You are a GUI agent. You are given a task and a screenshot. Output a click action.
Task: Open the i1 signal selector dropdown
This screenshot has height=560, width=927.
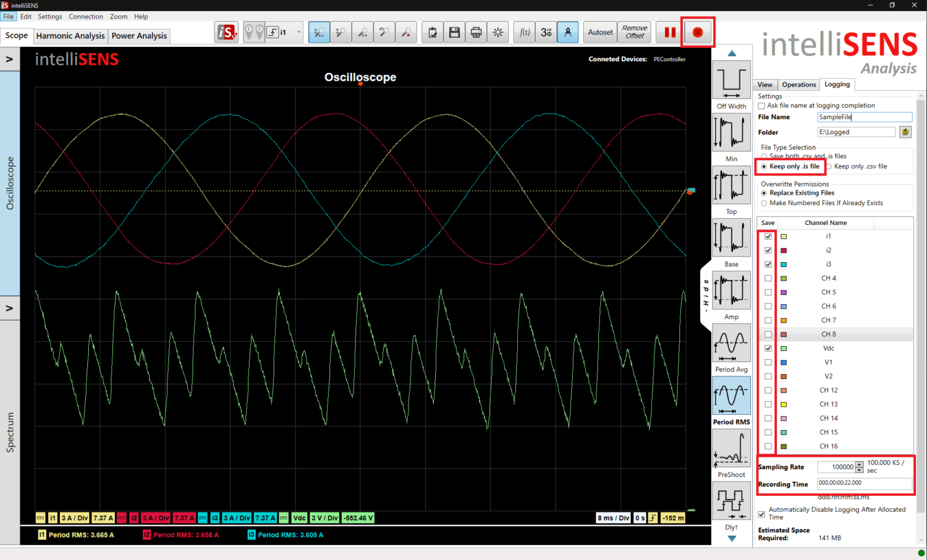pyautogui.click(x=298, y=32)
